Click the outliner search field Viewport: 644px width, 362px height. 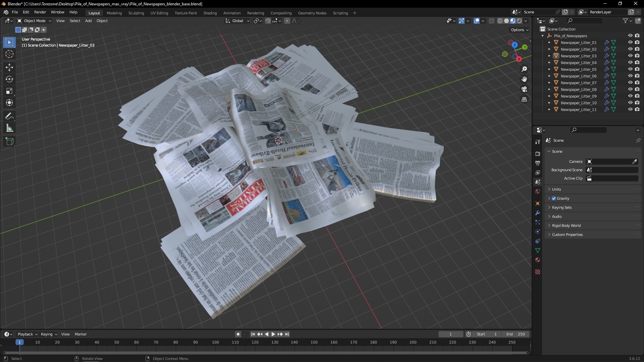pos(584,21)
